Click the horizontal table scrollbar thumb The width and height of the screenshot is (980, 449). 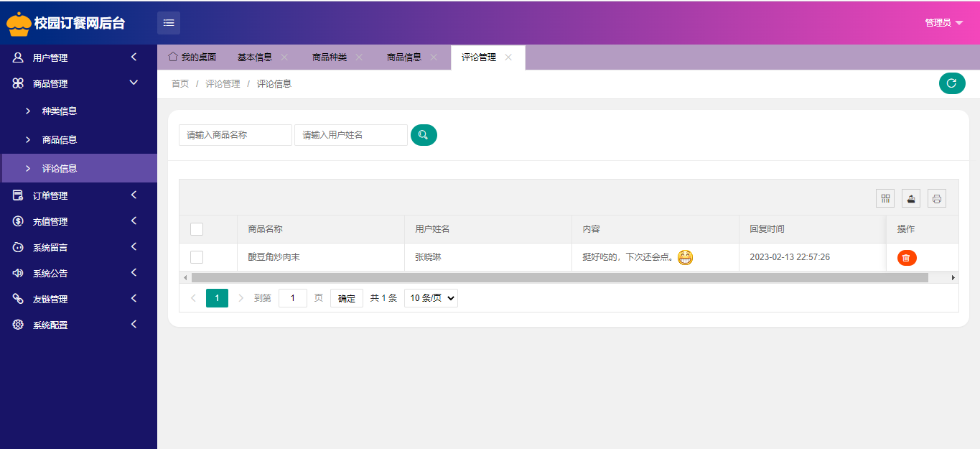coord(559,277)
